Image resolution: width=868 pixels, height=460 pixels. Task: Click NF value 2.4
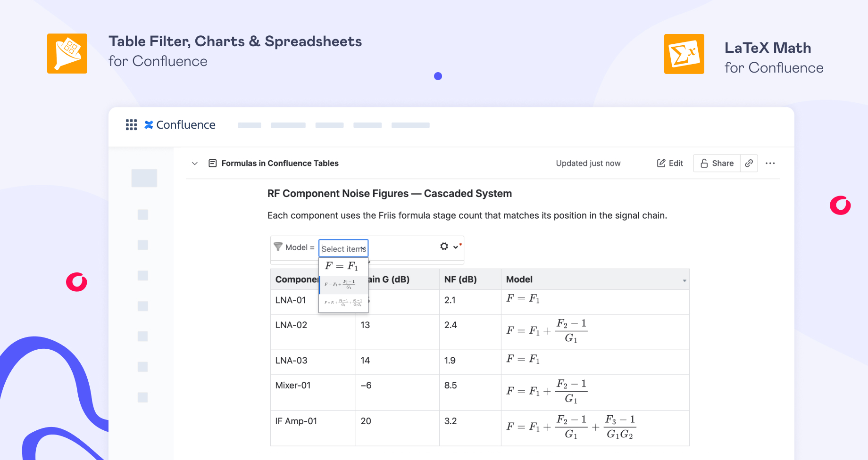pos(451,325)
